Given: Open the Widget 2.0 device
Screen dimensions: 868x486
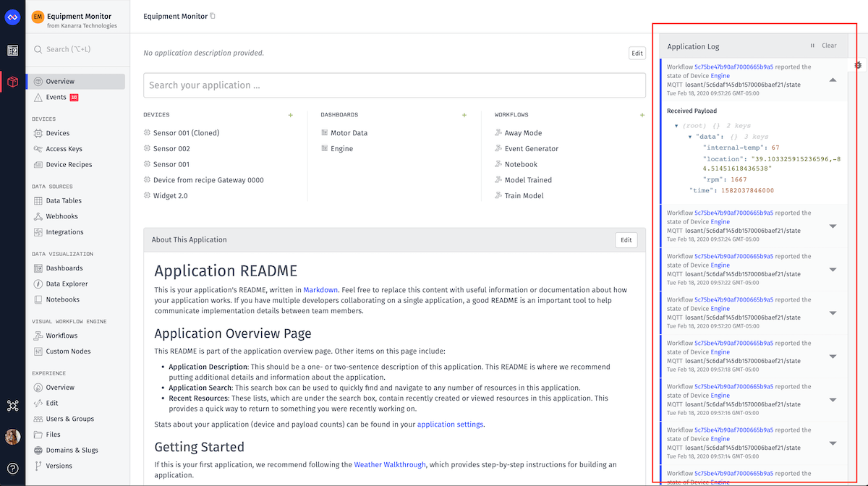Looking at the screenshot, I should tap(171, 196).
